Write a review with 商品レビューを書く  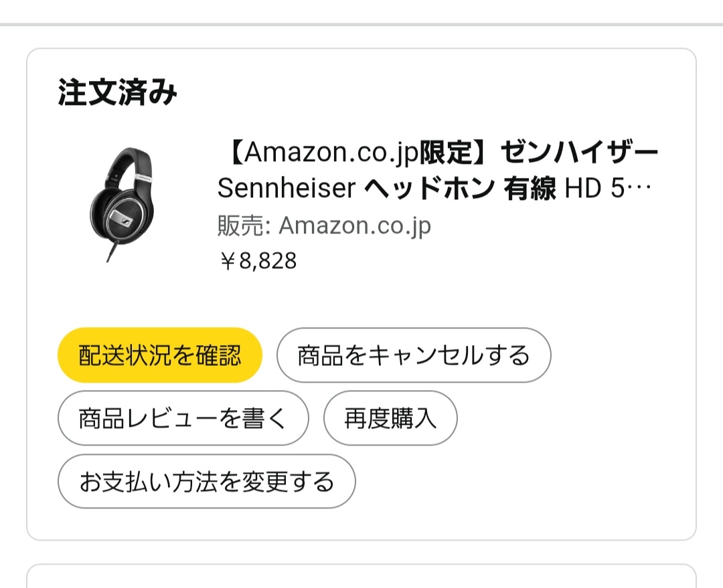click(183, 418)
